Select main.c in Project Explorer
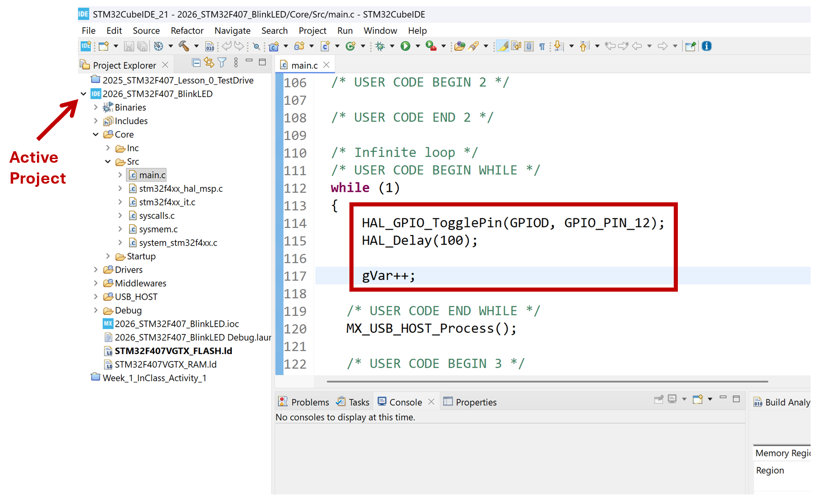Image resolution: width=832 pixels, height=504 pixels. 147,175
